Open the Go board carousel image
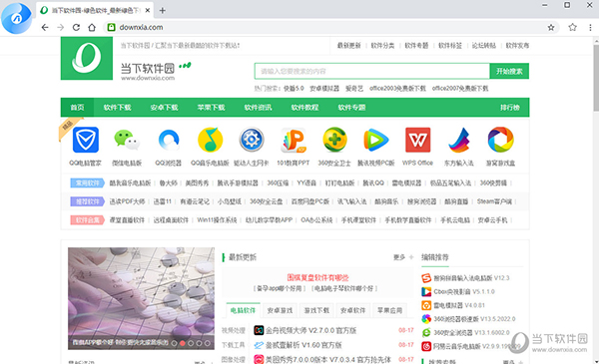Image resolution: width=599 pixels, height=364 pixels. pyautogui.click(x=142, y=298)
